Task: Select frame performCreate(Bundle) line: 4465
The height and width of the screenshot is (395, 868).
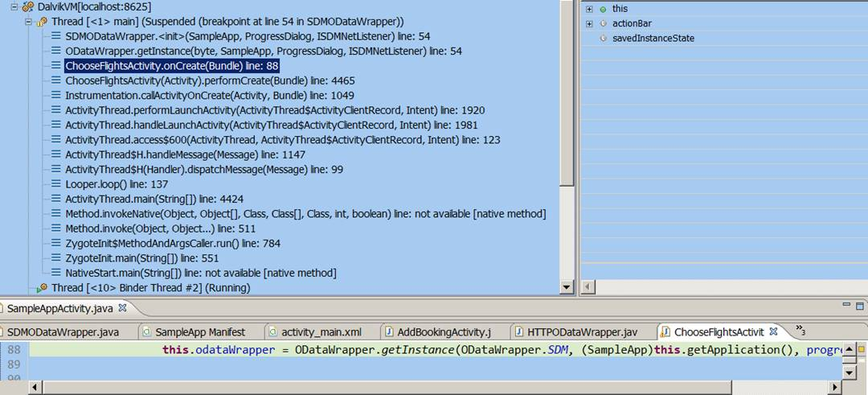Action: point(210,80)
